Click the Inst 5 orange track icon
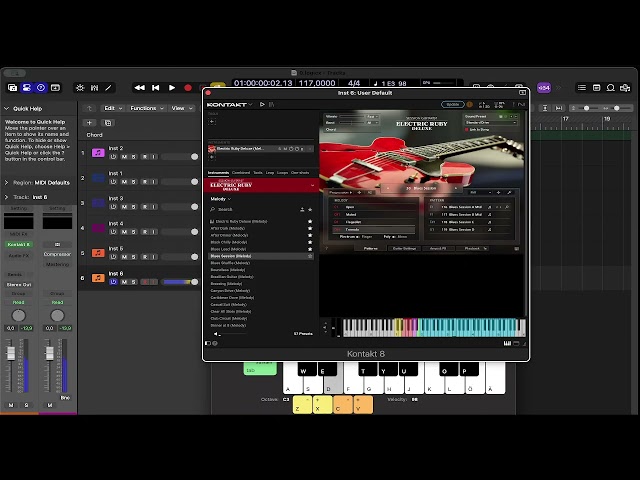 click(98, 253)
